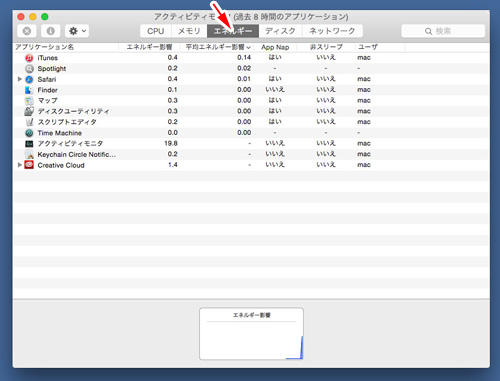Select the Time Machine row name
The height and width of the screenshot is (381, 500).
60,133
